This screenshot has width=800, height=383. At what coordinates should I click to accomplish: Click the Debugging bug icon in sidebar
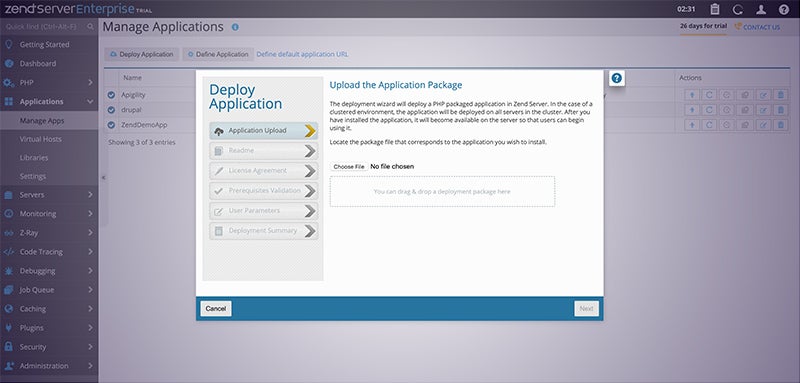tap(9, 271)
